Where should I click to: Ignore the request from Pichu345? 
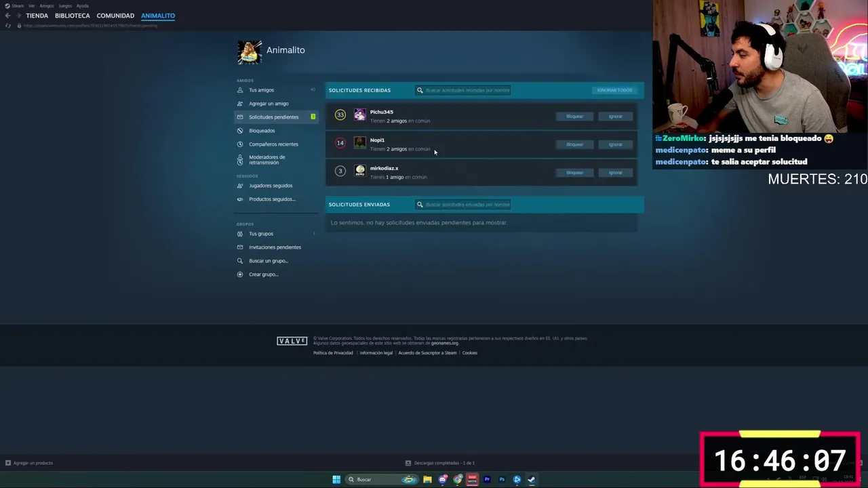tap(615, 117)
